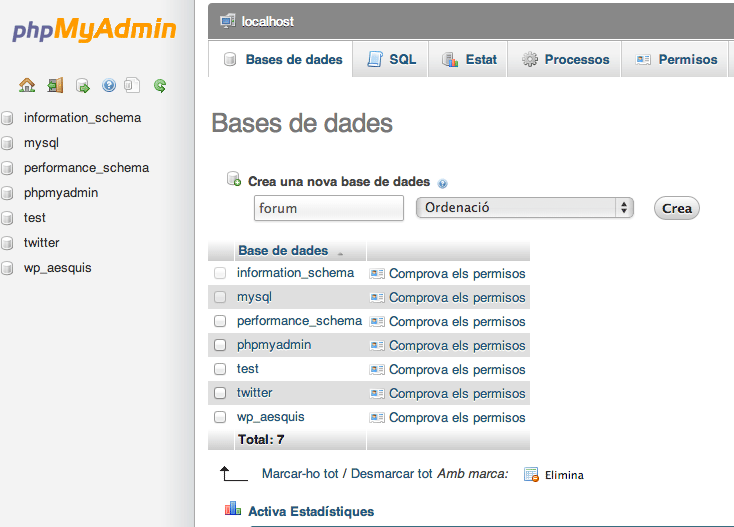734x527 pixels.
Task: Open performance_schema in the sidebar
Action: (87, 168)
